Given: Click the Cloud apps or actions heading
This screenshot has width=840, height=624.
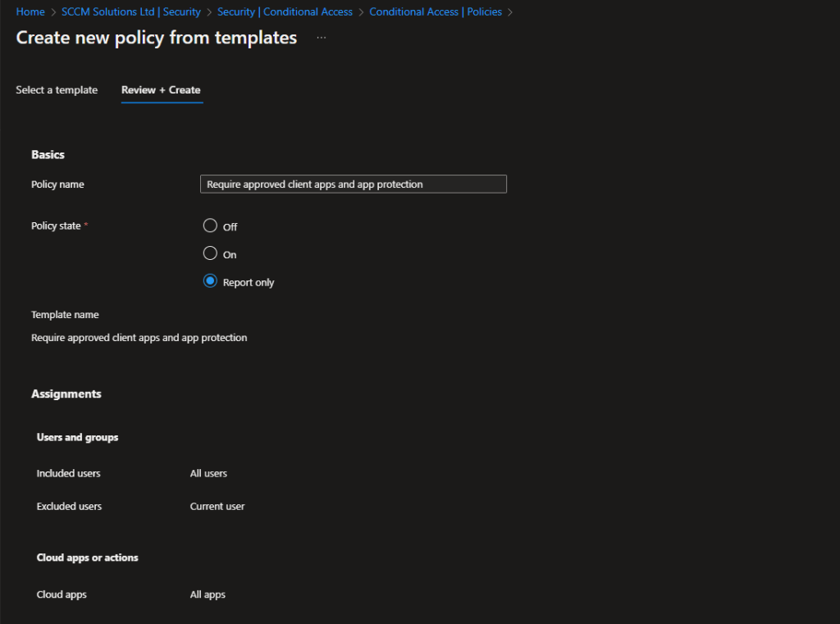Looking at the screenshot, I should [87, 558].
